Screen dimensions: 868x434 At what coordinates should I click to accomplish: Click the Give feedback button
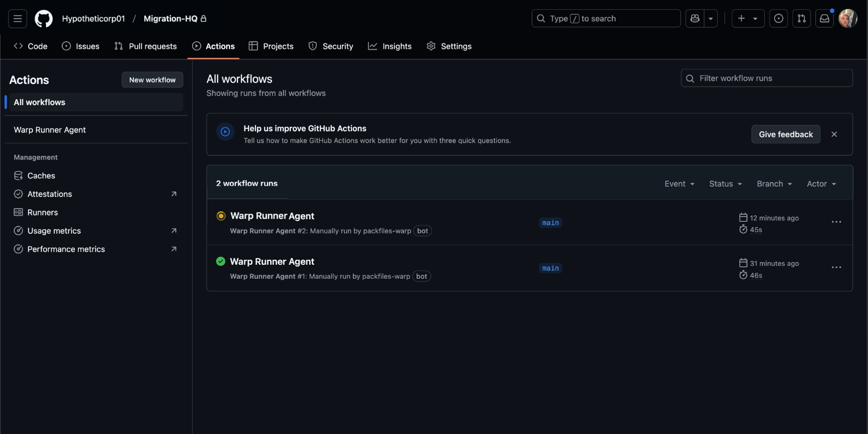[786, 134]
